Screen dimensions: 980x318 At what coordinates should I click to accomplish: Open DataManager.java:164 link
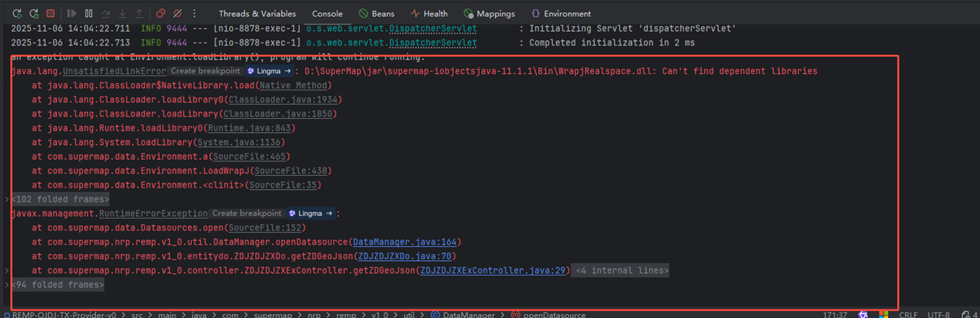405,242
